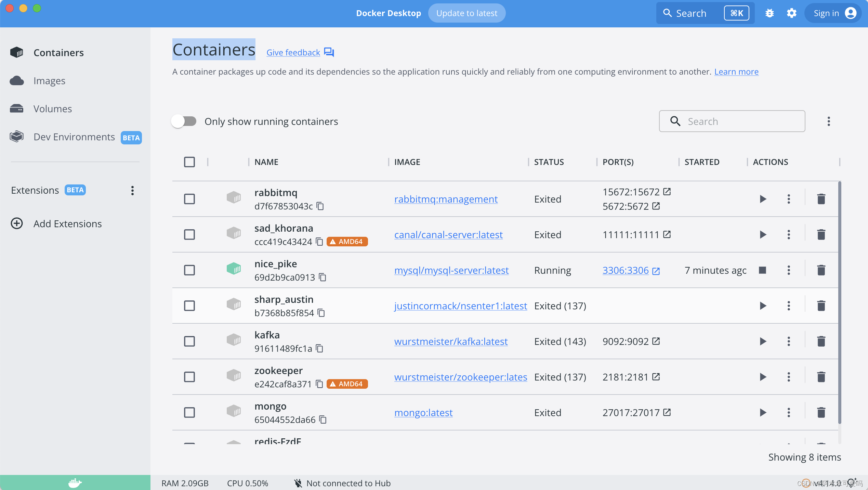Click the Update to latest button
Image resolution: width=868 pixels, height=490 pixels.
[x=466, y=13]
